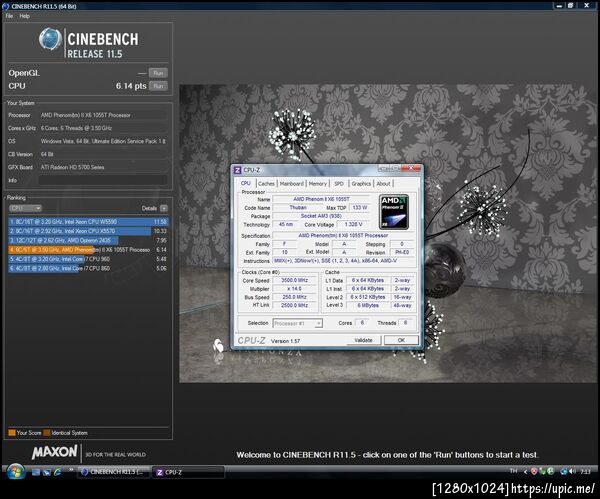This screenshot has width=600, height=499.
Task: Select the AMD Opteron 2435 ranking row
Action: click(88, 240)
